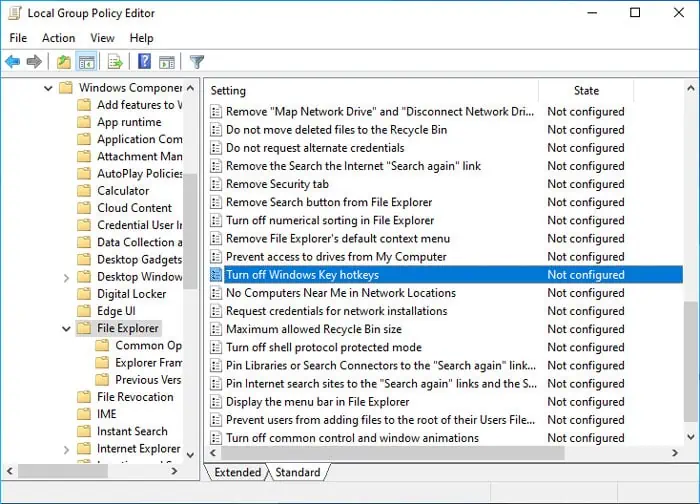Click the IME folder icon
This screenshot has width=700, height=504.
[x=84, y=414]
